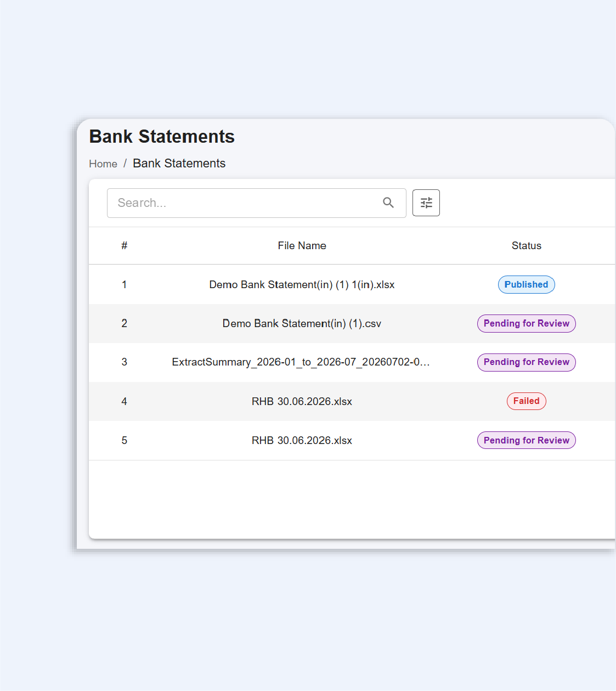
Task: Click the Bank Statements breadcrumb
Action: click(179, 164)
